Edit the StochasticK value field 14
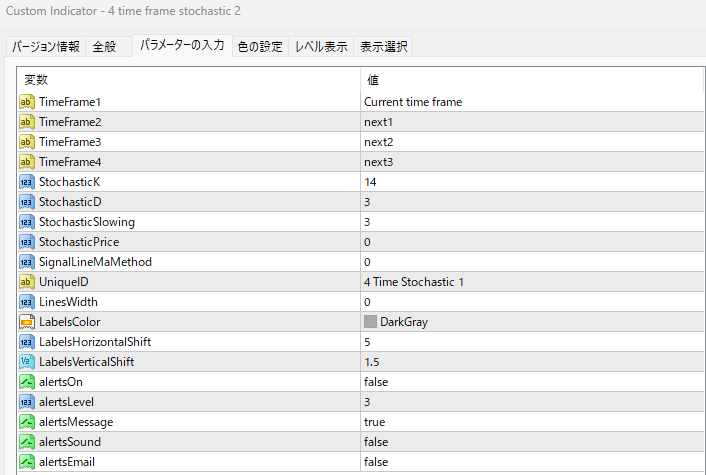Image resolution: width=706 pixels, height=475 pixels. click(x=530, y=182)
